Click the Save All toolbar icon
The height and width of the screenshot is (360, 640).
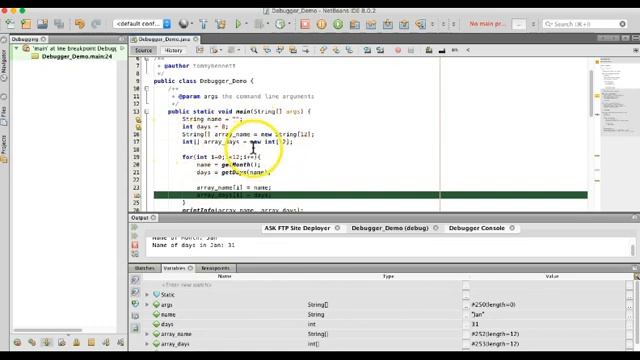click(59, 24)
